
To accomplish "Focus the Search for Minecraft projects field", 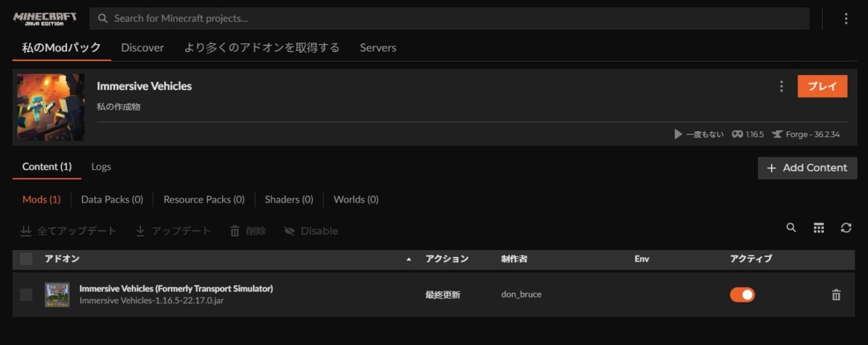I will point(450,19).
